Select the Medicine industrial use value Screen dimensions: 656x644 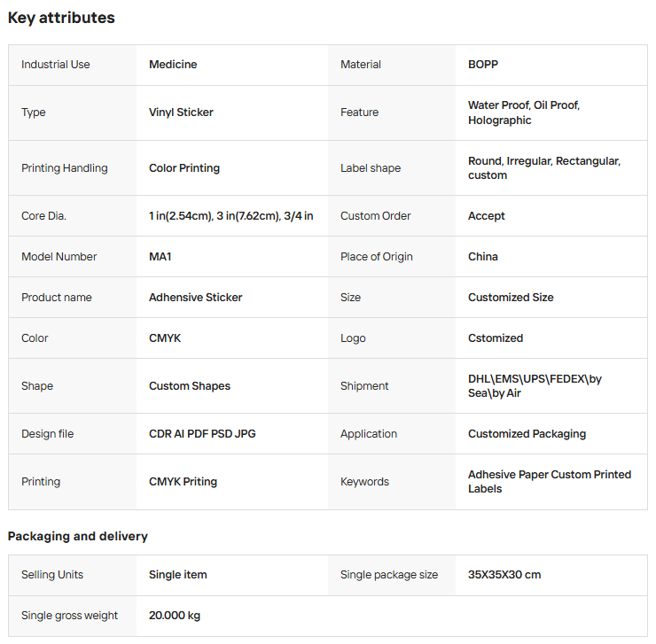[x=173, y=65]
